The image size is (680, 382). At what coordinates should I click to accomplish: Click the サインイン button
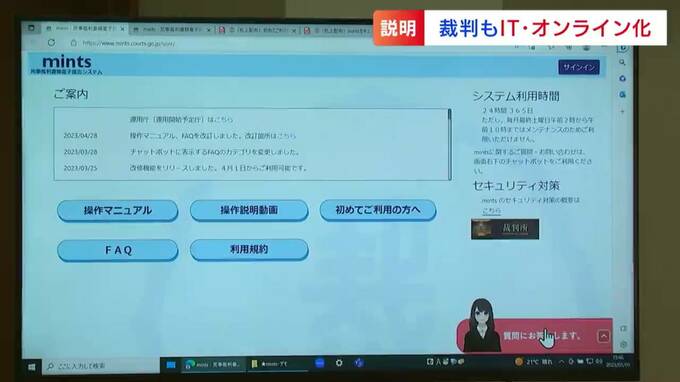coord(579,67)
